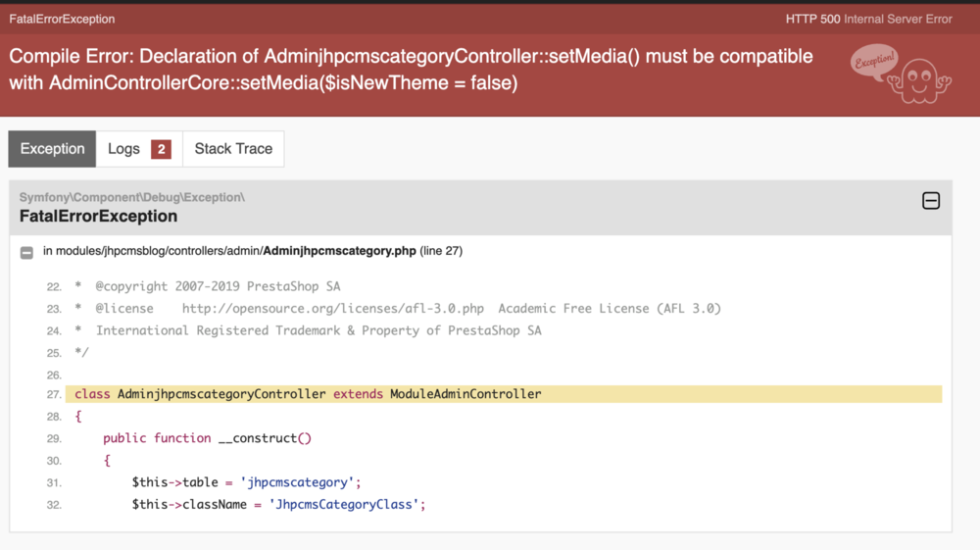Collapse the Adminjhpcmscategory.php trace with its minus icon
Viewport: 980px width, 550px height.
click(27, 252)
